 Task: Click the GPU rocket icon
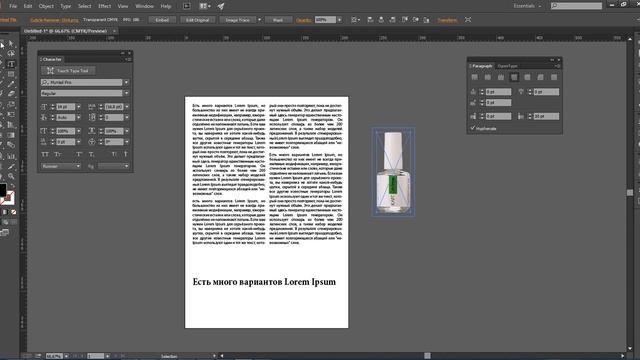221,6
